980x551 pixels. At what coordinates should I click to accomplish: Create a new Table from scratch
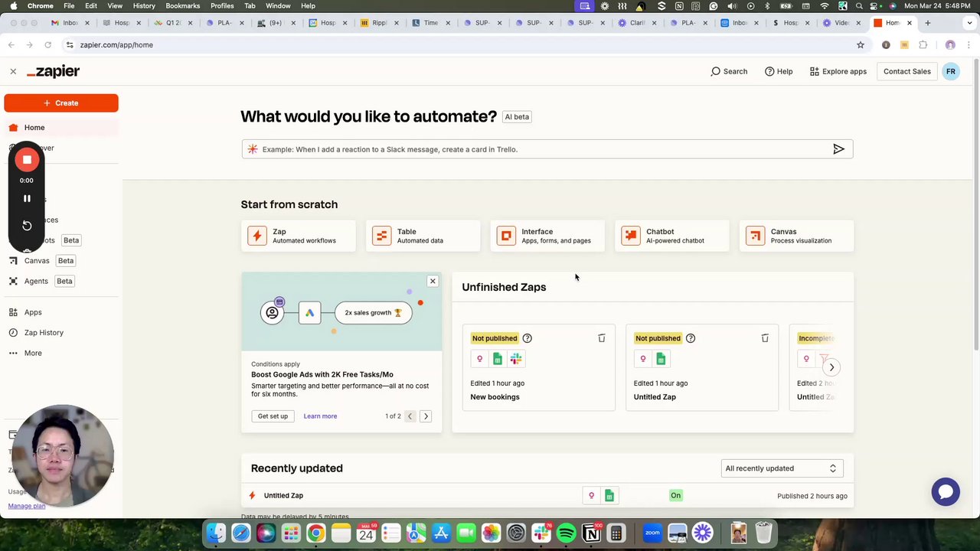[x=423, y=236]
